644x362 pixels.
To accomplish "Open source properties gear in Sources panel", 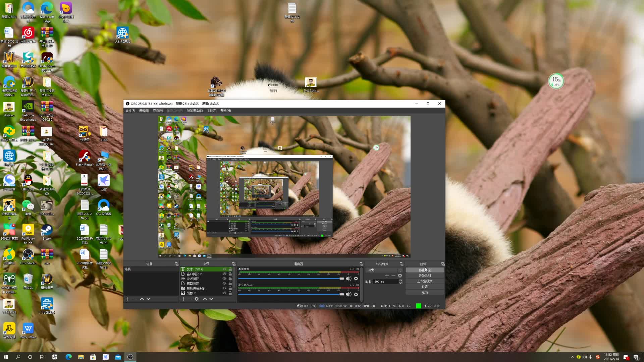I will (197, 299).
